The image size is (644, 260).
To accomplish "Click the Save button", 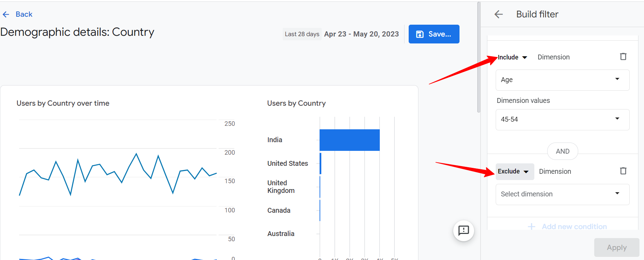I will 434,34.
